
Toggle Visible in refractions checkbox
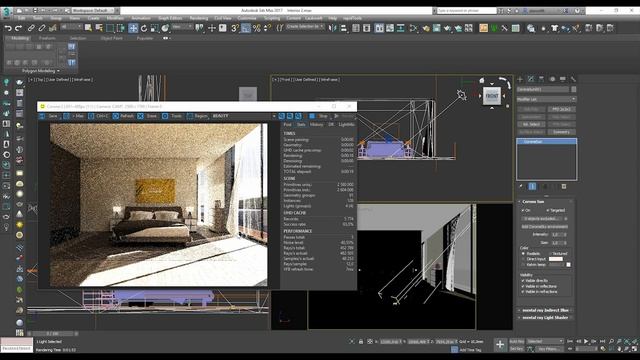[523, 292]
